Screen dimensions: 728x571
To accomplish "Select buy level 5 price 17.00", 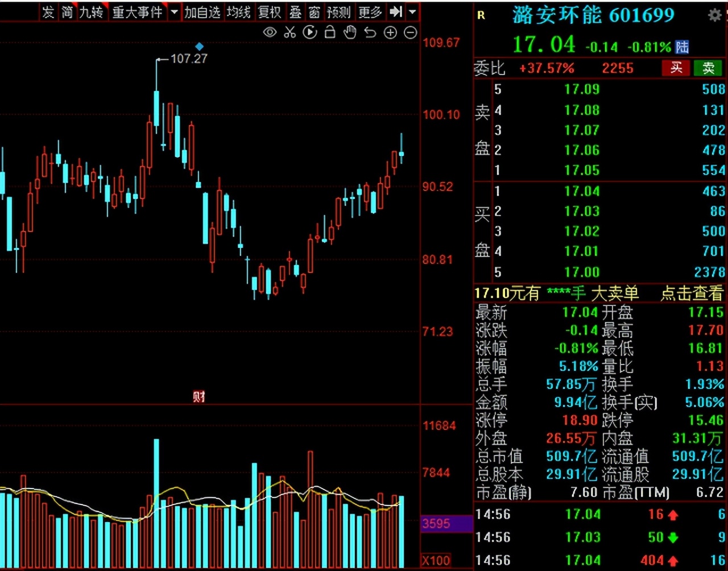I will coord(582,272).
